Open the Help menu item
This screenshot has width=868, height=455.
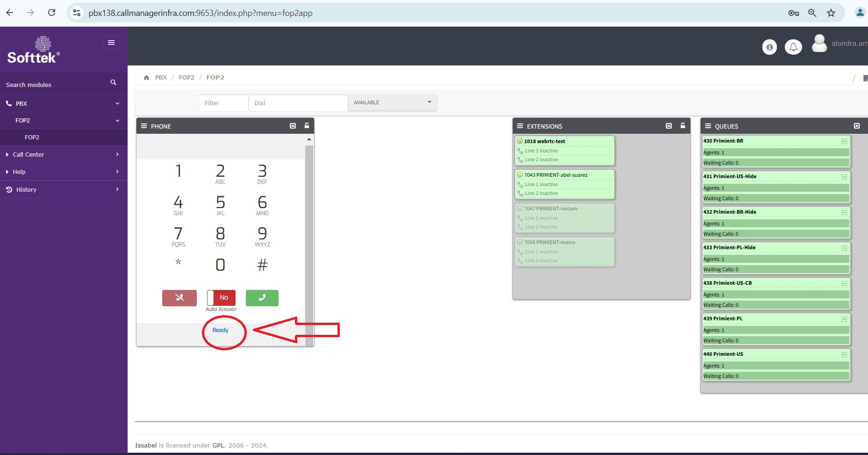(64, 172)
